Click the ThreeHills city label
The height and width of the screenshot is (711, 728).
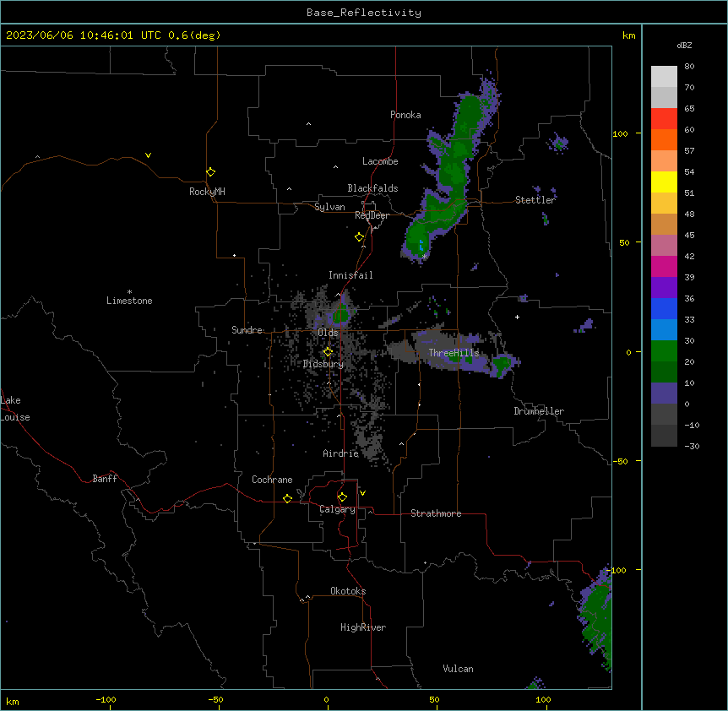[454, 353]
